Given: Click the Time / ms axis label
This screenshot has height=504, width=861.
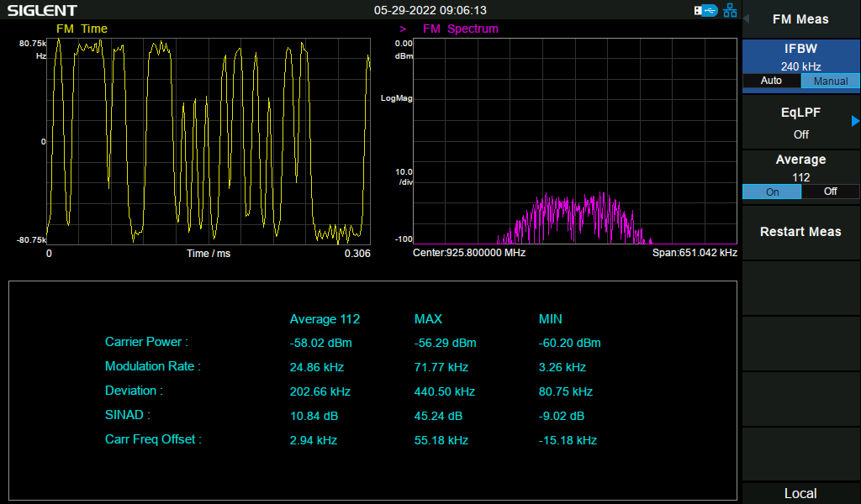Looking at the screenshot, I should click(x=209, y=254).
